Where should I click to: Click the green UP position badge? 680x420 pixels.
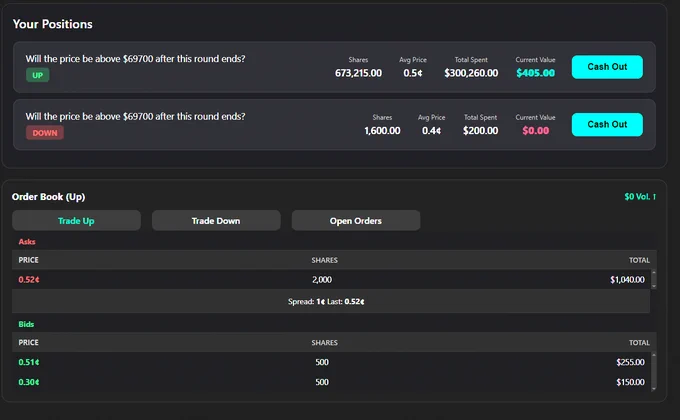click(38, 75)
